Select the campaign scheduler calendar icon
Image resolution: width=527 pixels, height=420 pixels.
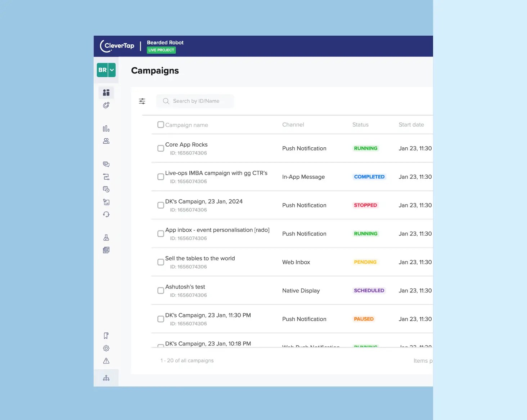click(106, 189)
